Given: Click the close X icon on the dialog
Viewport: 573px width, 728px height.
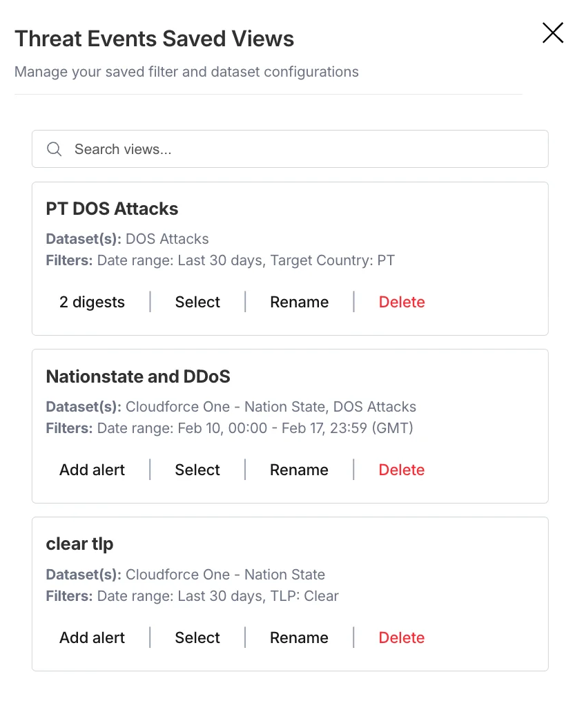Looking at the screenshot, I should (x=552, y=32).
